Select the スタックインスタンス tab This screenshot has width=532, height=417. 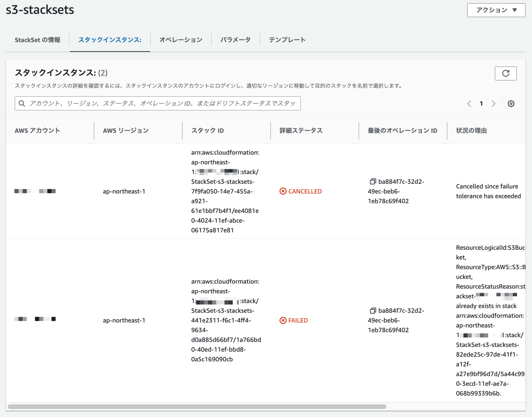coord(110,40)
